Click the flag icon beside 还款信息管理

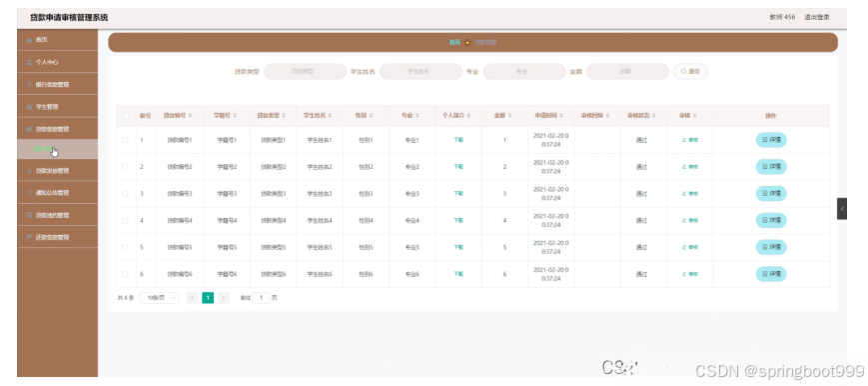click(29, 237)
